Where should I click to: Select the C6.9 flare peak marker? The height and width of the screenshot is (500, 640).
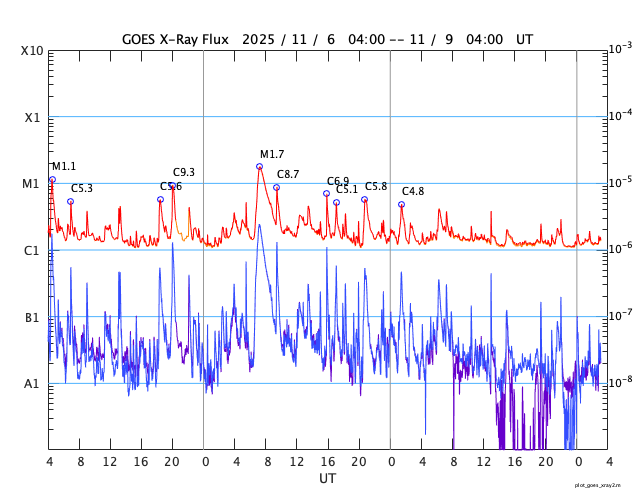click(326, 193)
